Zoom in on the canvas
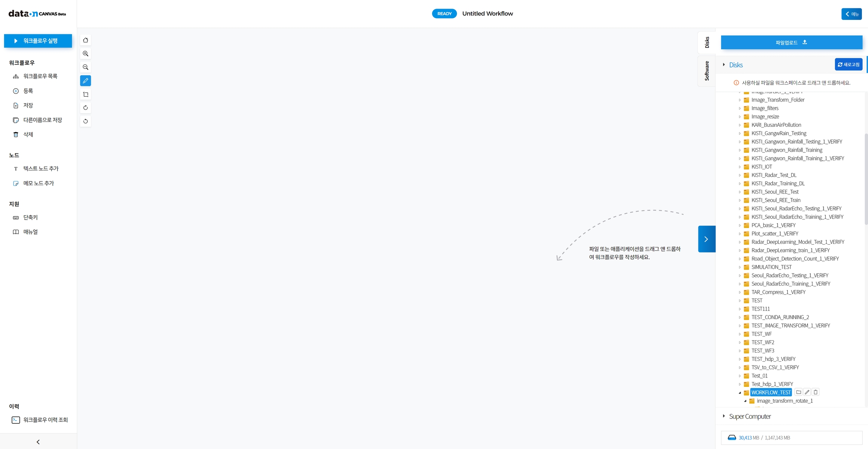Screen dimensions: 868x449 click(x=86, y=54)
